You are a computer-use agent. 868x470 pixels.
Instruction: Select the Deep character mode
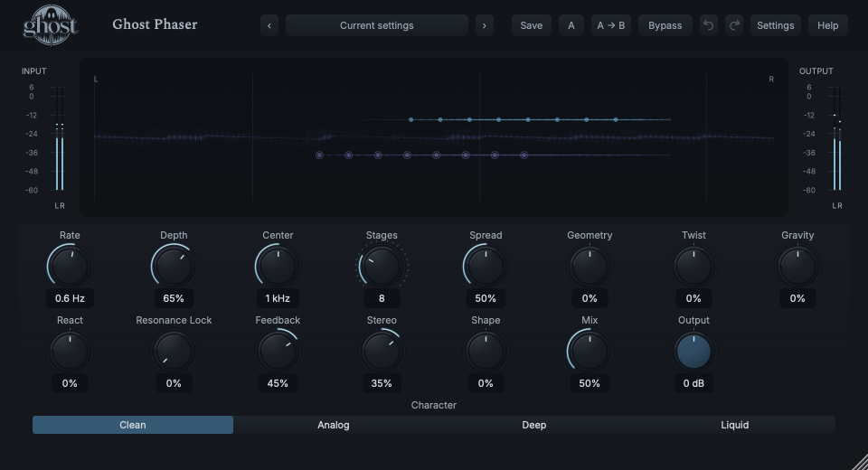pyautogui.click(x=534, y=425)
